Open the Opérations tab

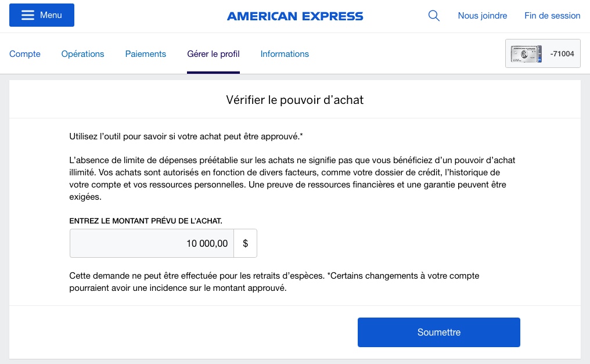pyautogui.click(x=82, y=53)
